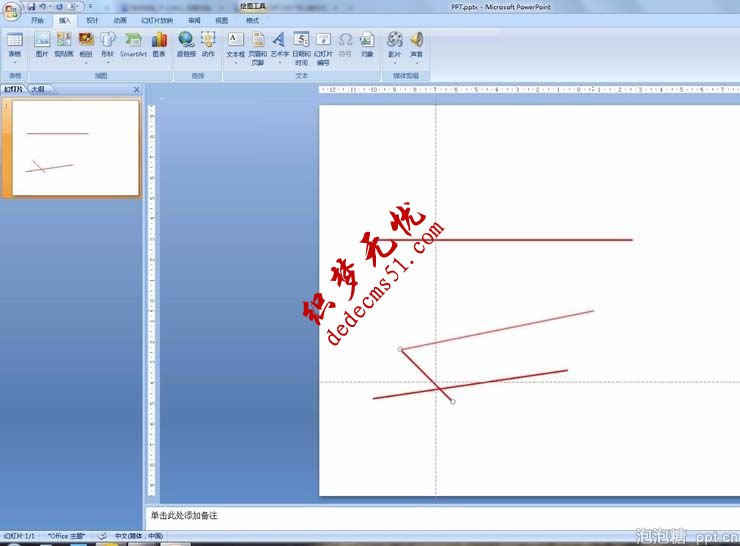Click the Action (动作) icon

[x=208, y=45]
